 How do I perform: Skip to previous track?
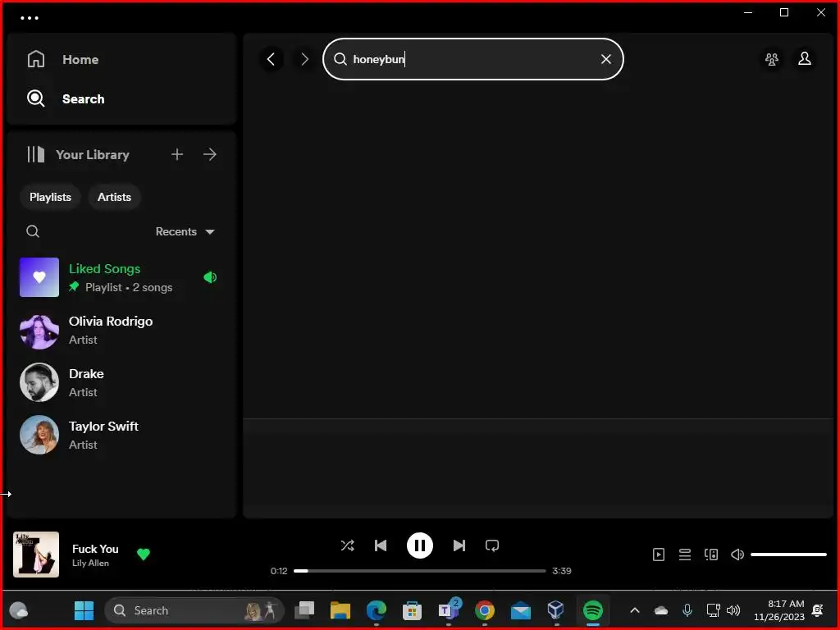tap(381, 546)
